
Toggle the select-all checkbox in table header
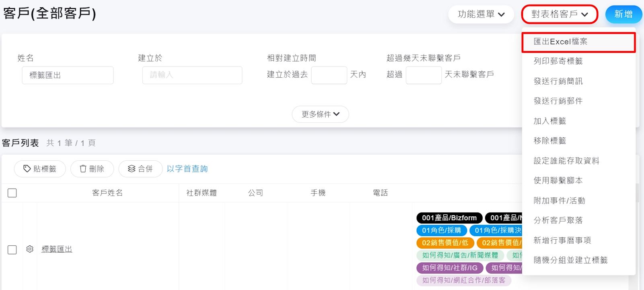coord(12,193)
